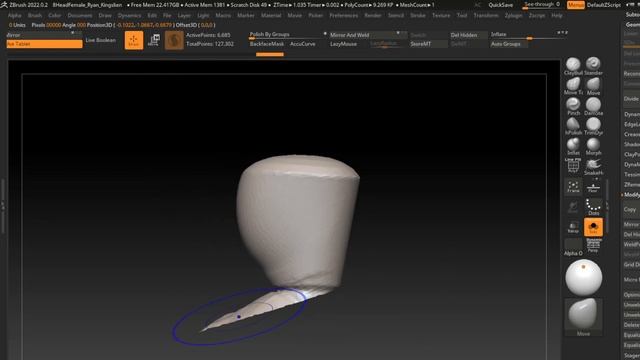Open the large Move brush thumbnail
The height and width of the screenshot is (360, 640).
coord(583,317)
